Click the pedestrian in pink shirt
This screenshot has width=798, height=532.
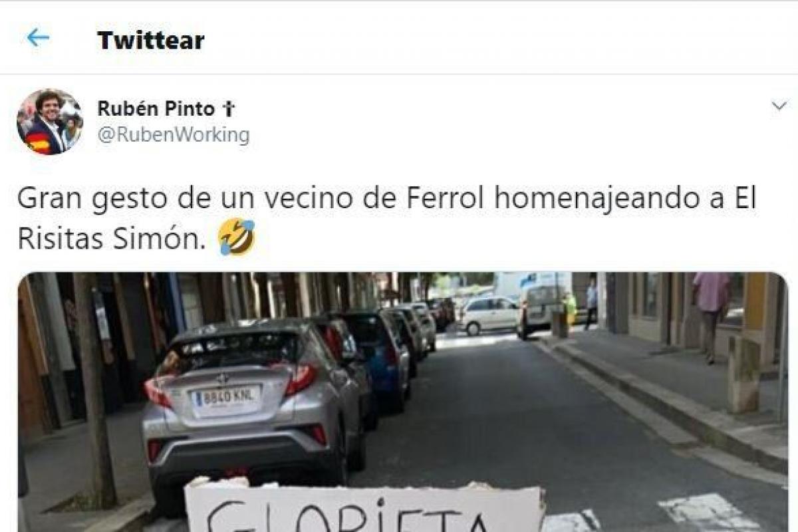711,313
